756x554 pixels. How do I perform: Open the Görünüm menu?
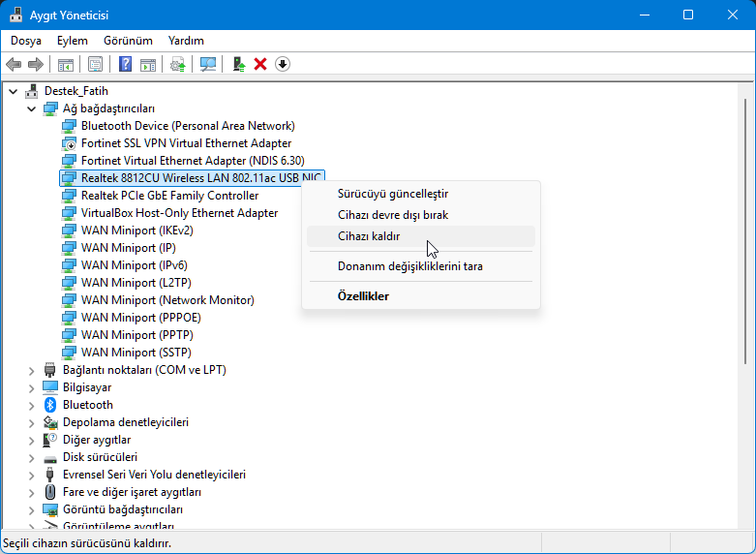click(128, 41)
